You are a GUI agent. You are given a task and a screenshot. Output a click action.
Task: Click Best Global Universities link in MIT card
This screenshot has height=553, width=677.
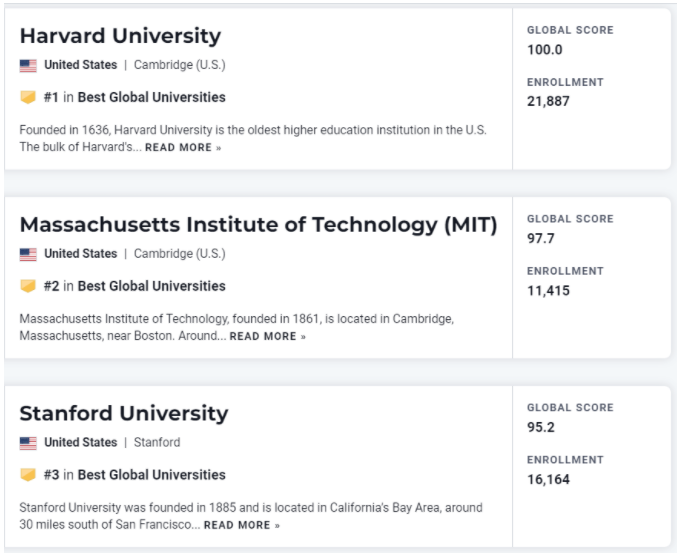tap(152, 287)
